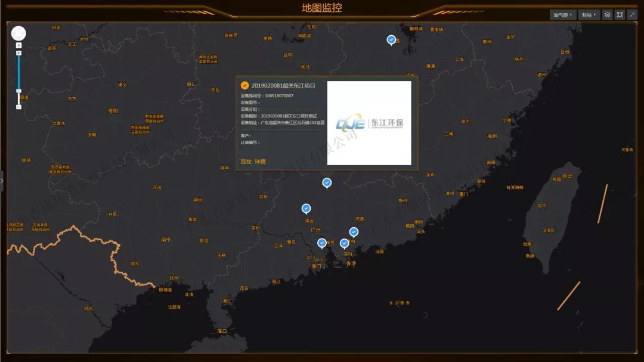Viewport: 644px width, 362px height.
Task: Open the 科技 map style dropdown
Action: coord(589,15)
